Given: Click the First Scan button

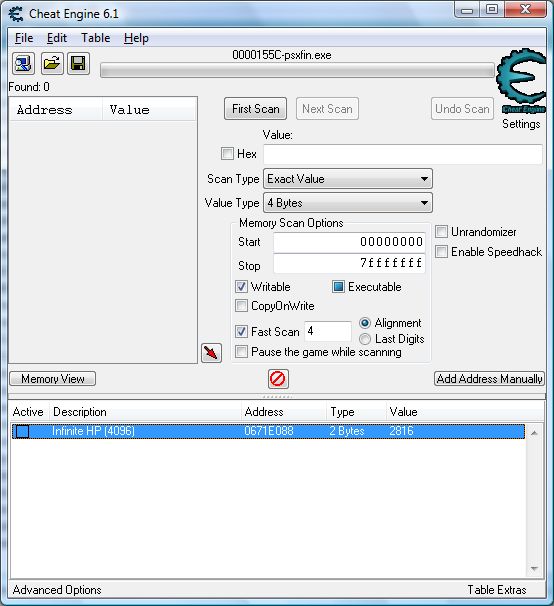Looking at the screenshot, I should [x=256, y=109].
